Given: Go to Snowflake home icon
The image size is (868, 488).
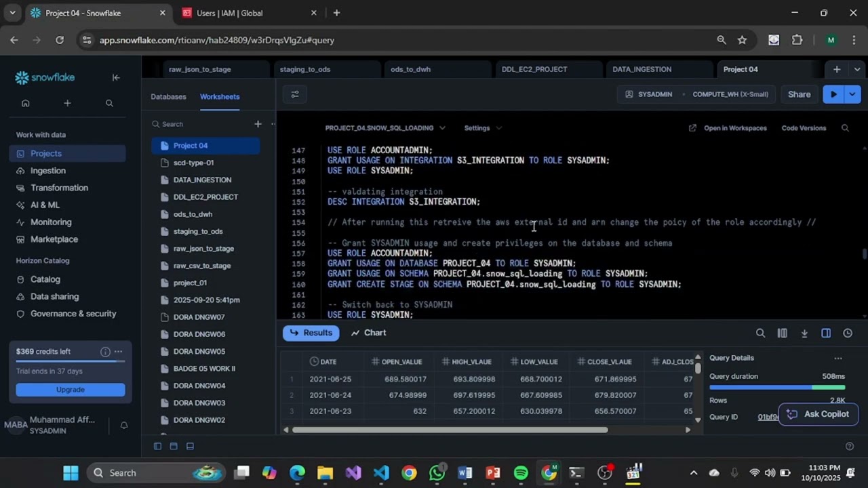Looking at the screenshot, I should pyautogui.click(x=25, y=103).
